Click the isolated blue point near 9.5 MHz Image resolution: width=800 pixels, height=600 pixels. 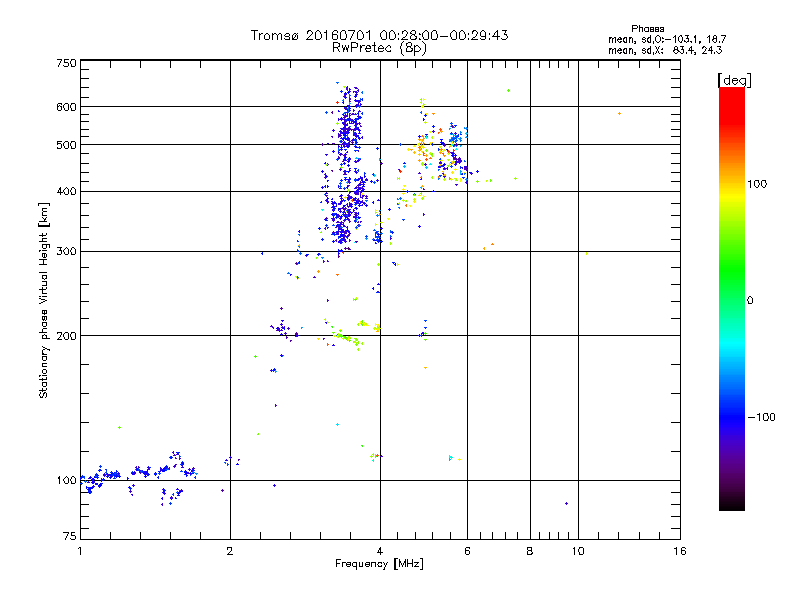[566, 504]
